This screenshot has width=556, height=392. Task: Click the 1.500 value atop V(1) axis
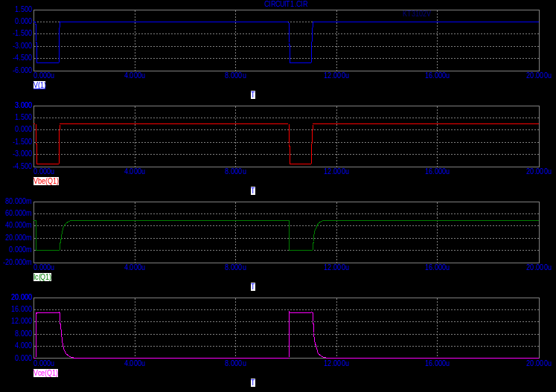pos(23,9)
